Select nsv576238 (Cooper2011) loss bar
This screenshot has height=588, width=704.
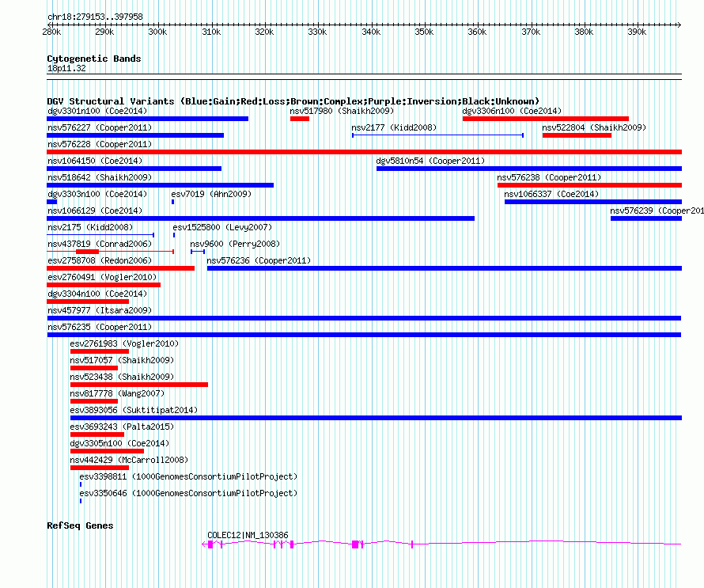pos(589,185)
